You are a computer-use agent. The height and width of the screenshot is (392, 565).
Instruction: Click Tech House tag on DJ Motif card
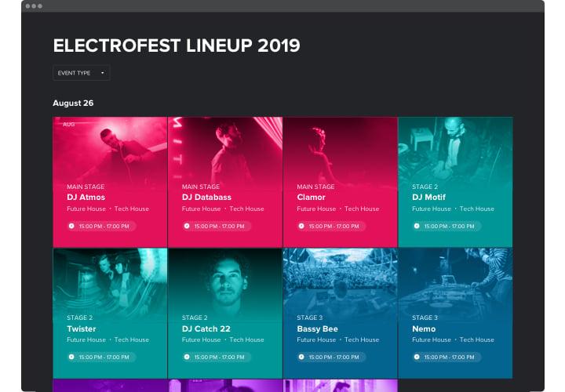tap(477, 209)
